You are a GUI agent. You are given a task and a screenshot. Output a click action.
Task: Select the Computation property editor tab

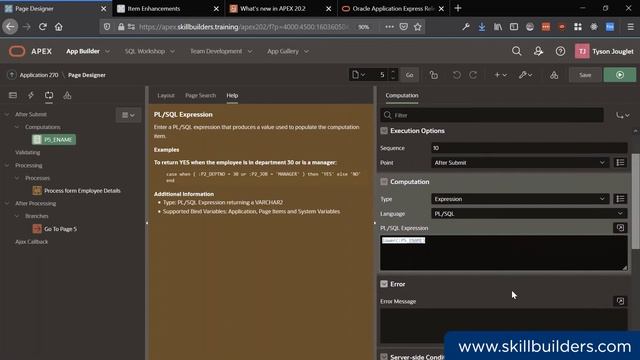point(402,95)
